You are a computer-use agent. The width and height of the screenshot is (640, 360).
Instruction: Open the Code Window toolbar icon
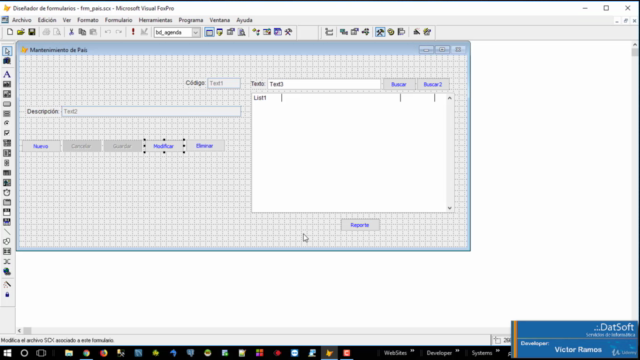click(x=365, y=32)
